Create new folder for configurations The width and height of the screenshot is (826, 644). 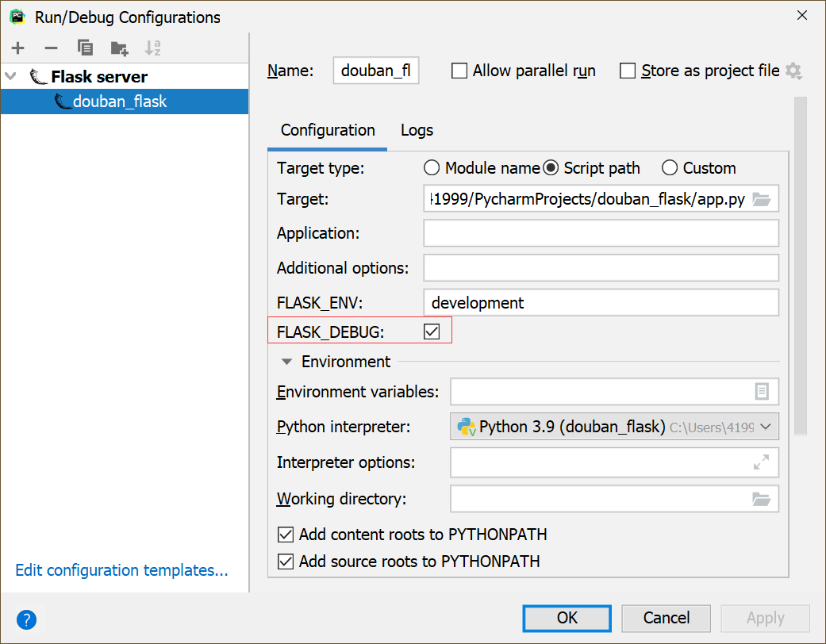click(119, 48)
